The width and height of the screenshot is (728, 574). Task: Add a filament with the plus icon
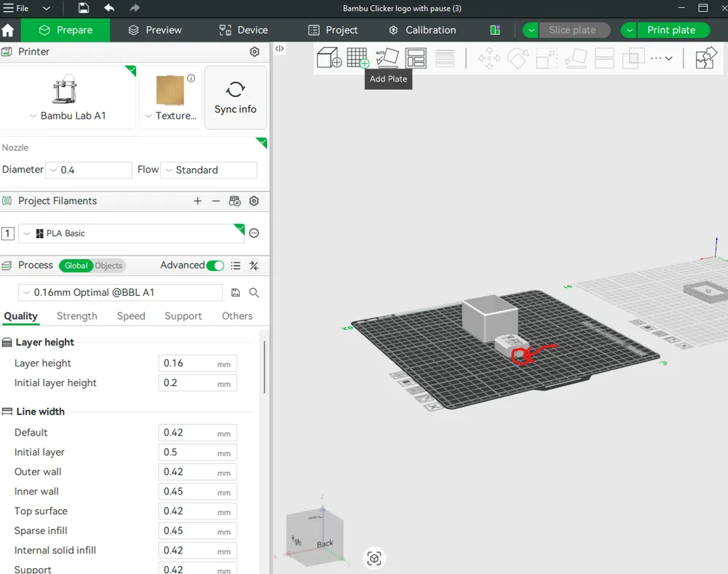[x=197, y=201]
